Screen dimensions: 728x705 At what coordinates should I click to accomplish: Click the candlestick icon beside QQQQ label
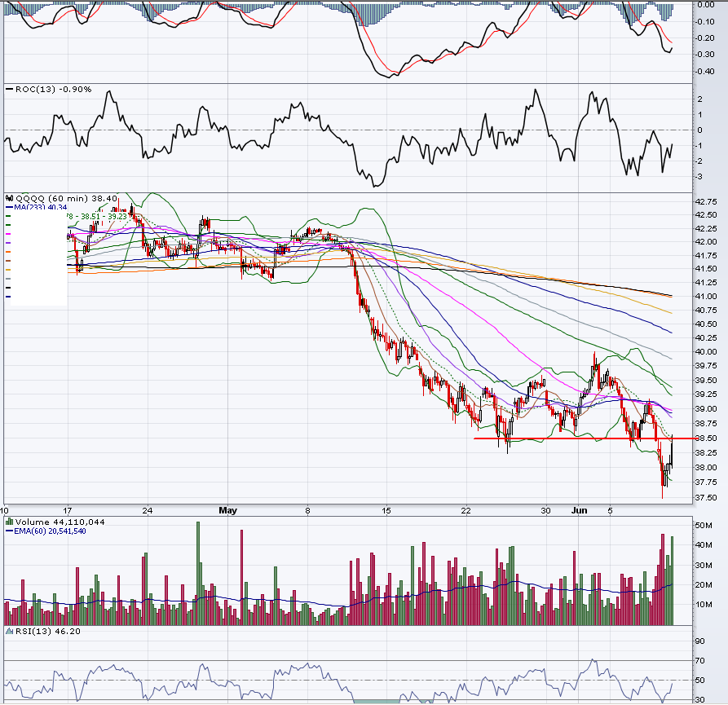click(9, 198)
